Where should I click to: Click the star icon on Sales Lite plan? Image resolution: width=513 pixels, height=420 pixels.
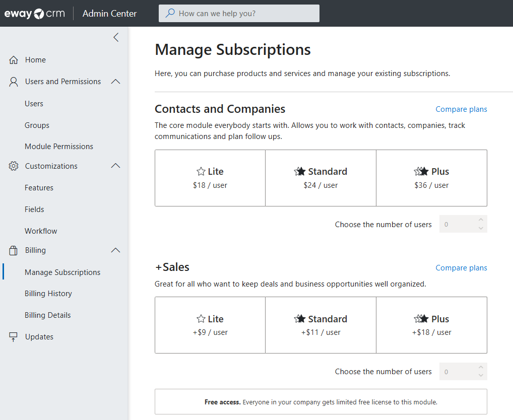[201, 319]
